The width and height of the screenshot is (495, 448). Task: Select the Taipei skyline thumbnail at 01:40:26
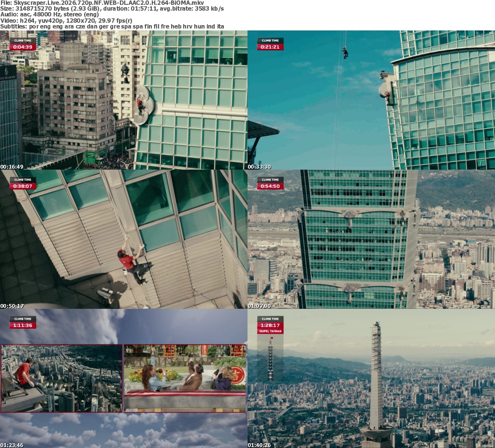click(x=371, y=378)
